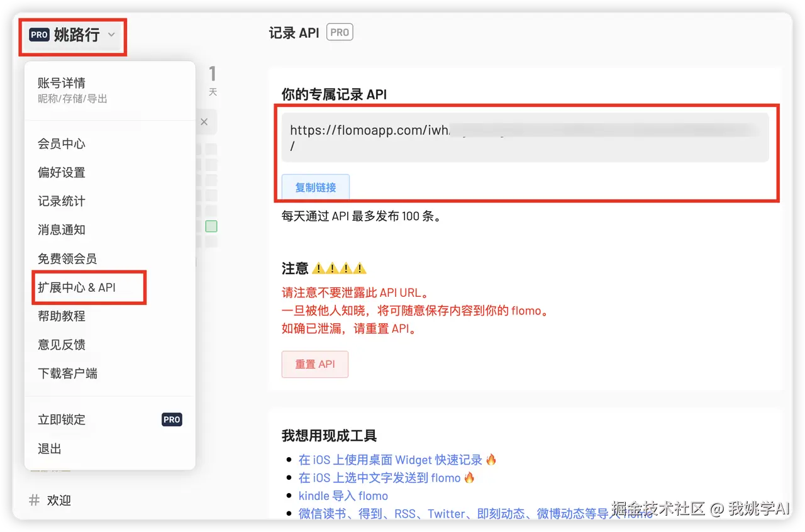Click the PRO badge beside 记录 API

click(340, 33)
